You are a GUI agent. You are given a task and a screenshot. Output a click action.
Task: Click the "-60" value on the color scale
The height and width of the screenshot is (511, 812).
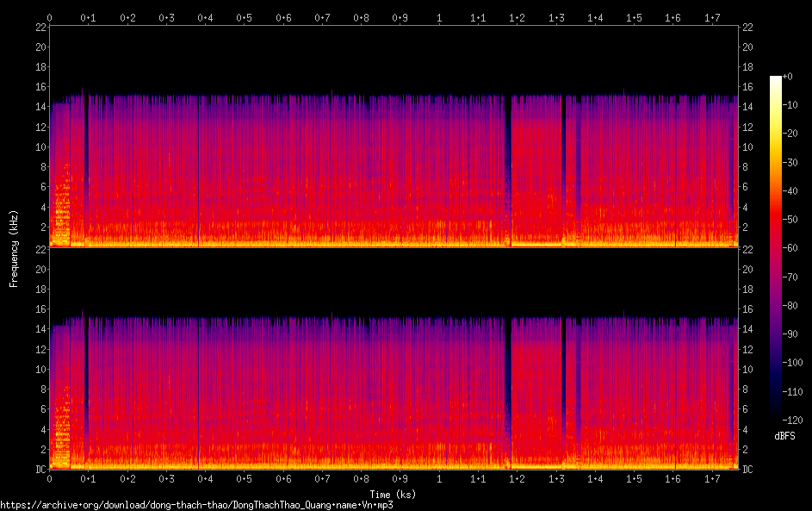tap(790, 247)
